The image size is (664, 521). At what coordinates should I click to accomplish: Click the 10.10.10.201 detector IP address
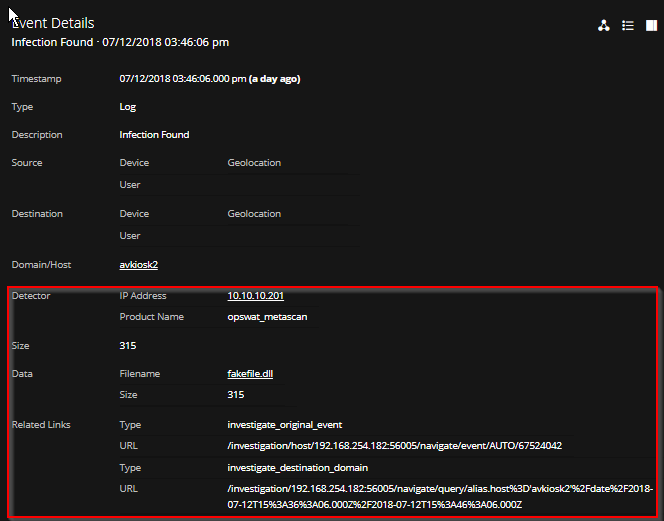[256, 296]
